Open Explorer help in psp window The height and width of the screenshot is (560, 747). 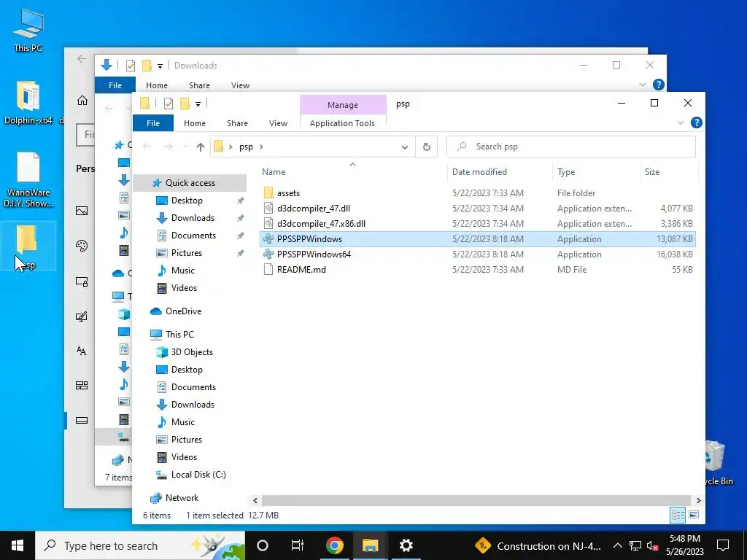[x=696, y=122]
